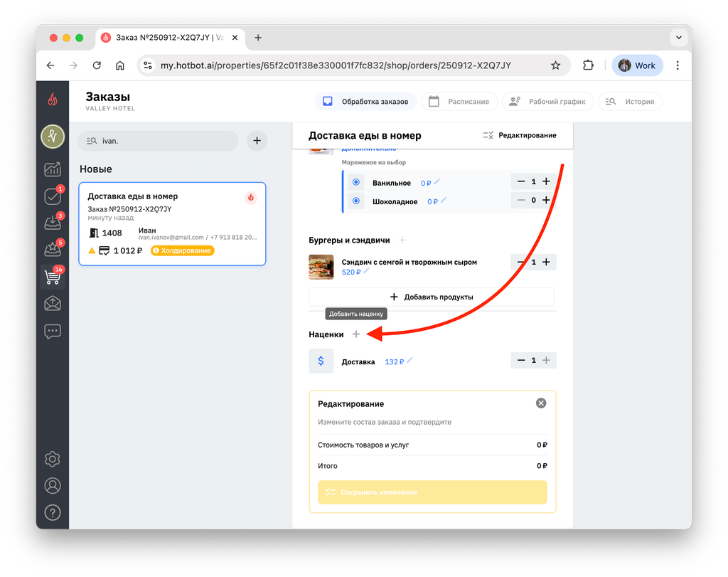Reload the page with refresh icon
The image size is (728, 577).
97,65
